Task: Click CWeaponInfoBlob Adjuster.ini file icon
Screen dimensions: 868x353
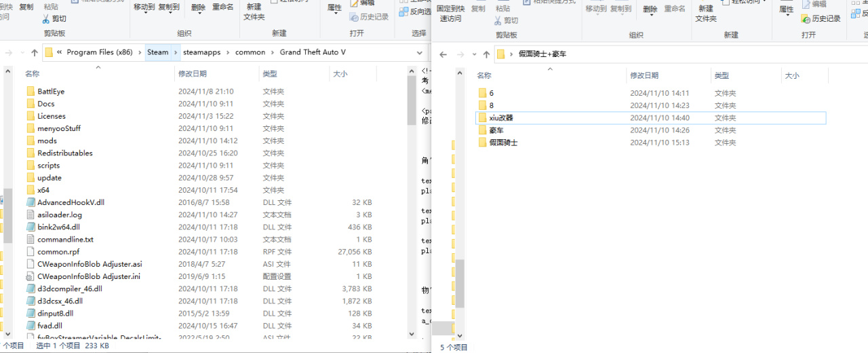Action: (x=31, y=276)
